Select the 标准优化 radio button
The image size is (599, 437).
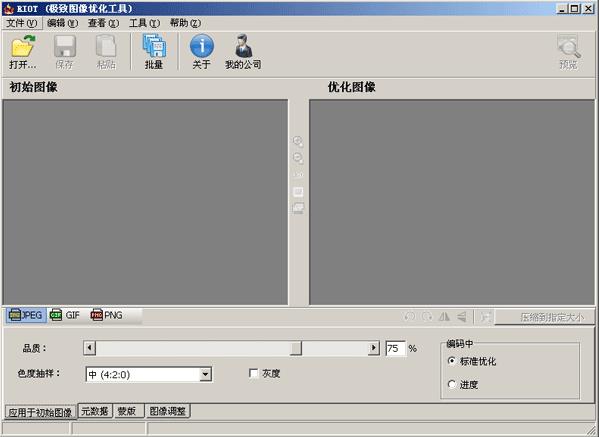tap(452, 361)
